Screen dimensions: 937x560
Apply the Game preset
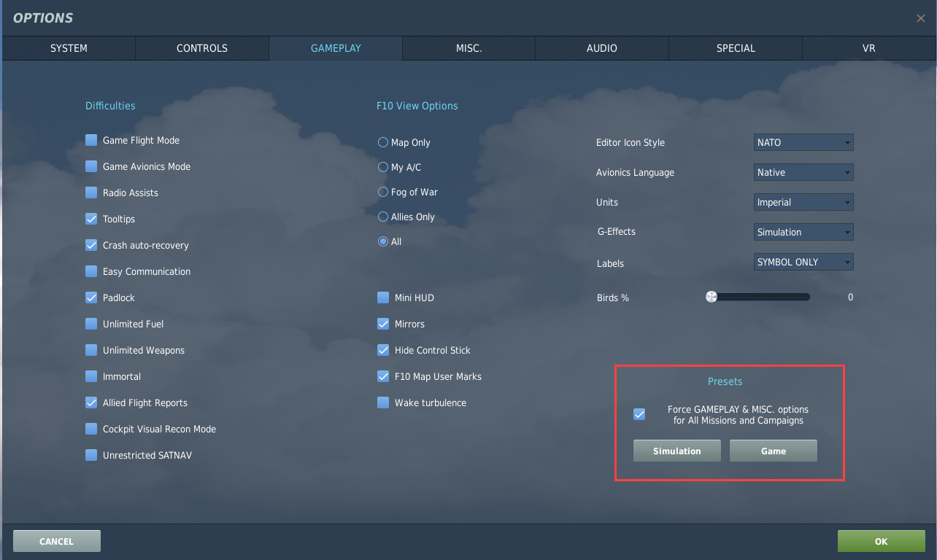point(774,451)
